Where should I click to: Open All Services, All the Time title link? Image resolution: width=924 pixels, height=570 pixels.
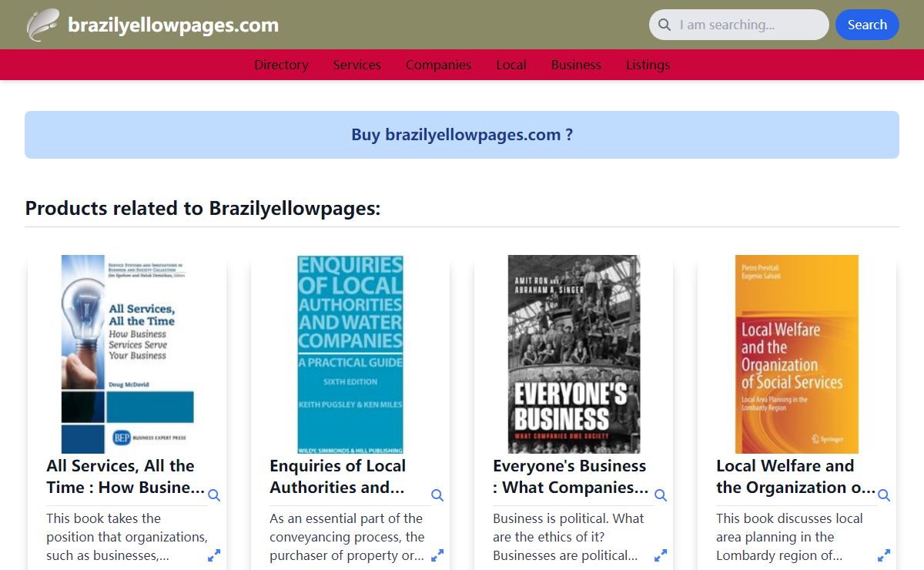[126, 477]
